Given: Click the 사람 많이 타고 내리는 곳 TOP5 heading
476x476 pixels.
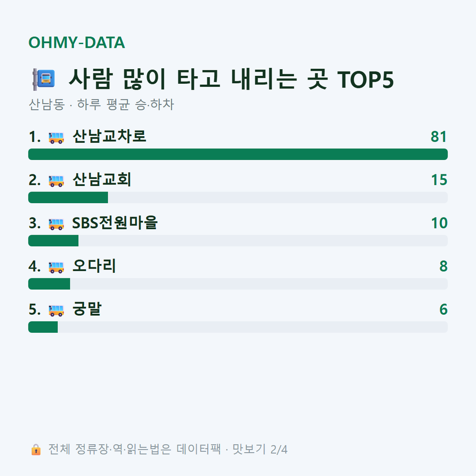Looking at the screenshot, I should 231,79.
